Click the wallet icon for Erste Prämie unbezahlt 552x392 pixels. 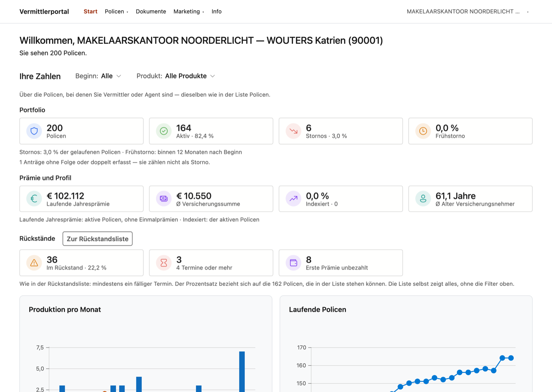click(294, 263)
